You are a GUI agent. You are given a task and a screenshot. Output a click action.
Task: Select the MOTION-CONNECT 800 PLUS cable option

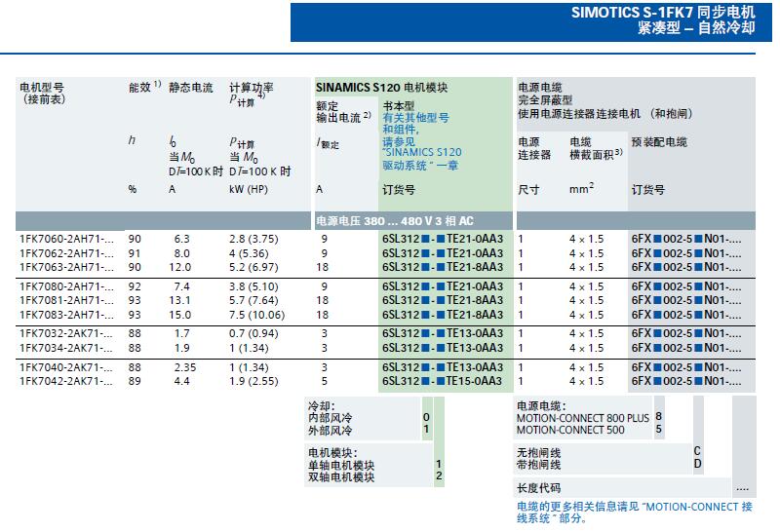point(582,417)
